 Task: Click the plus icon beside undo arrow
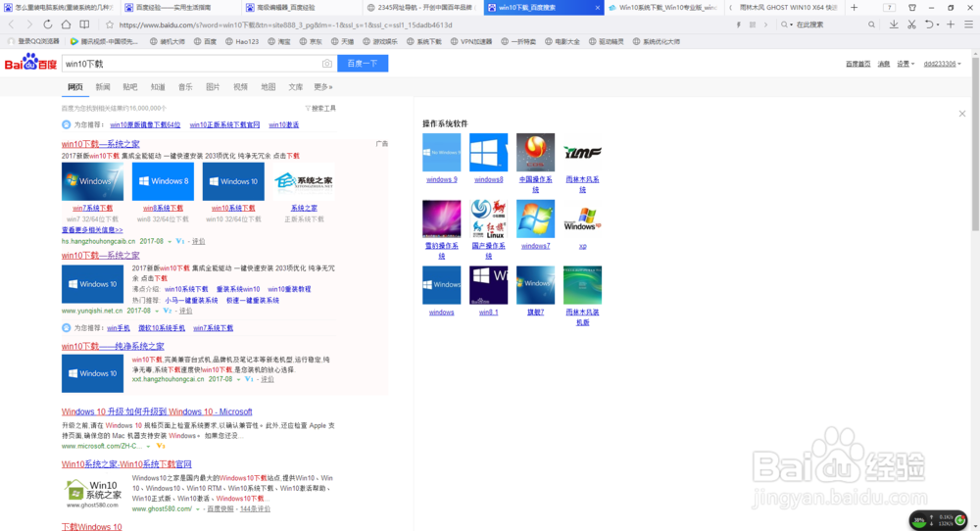950,24
